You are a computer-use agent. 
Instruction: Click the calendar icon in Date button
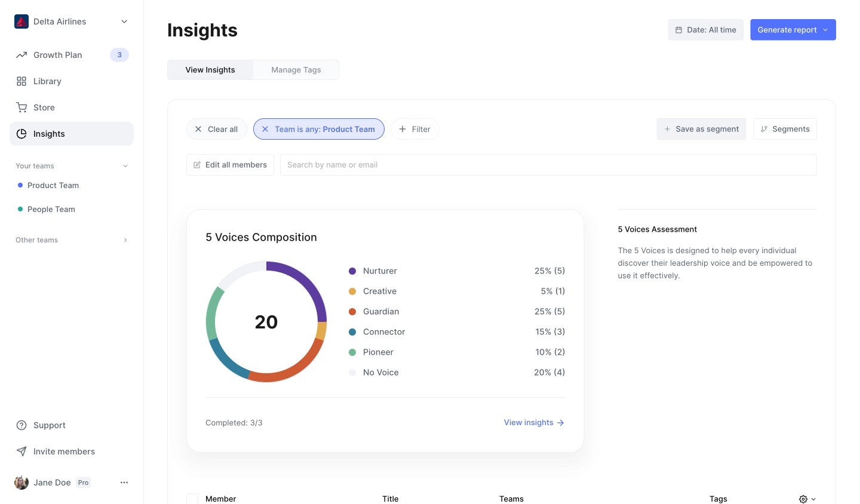pyautogui.click(x=678, y=30)
